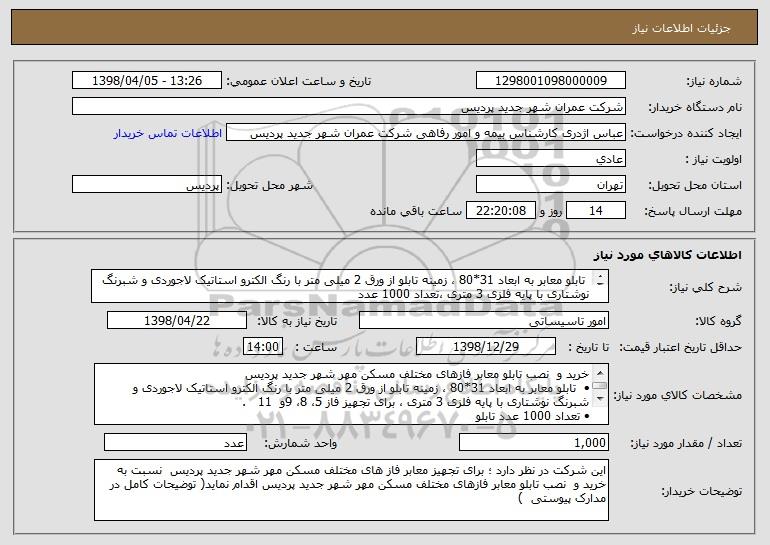Click the تاریخ نیاز به کالا label

298,321
